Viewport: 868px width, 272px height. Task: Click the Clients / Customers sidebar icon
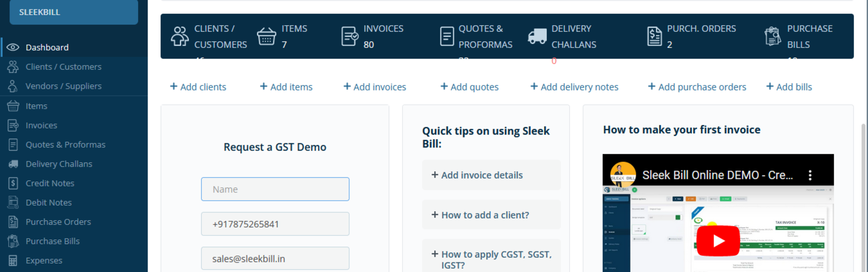(13, 67)
